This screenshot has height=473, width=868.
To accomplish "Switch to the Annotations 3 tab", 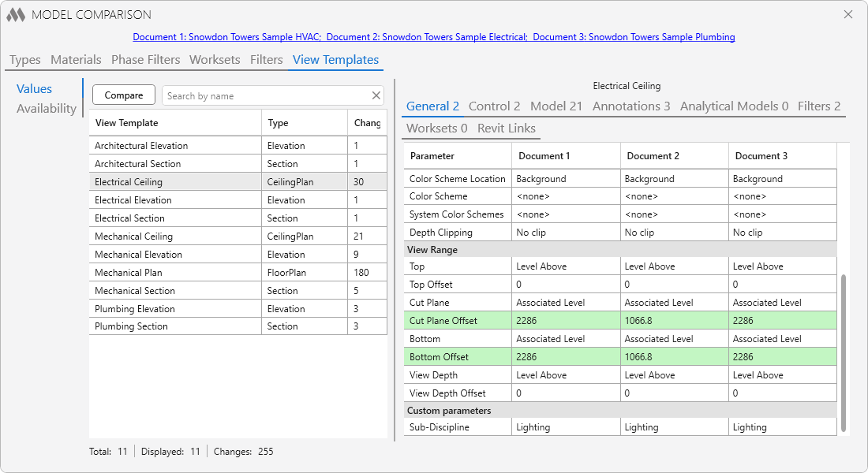I will (631, 106).
